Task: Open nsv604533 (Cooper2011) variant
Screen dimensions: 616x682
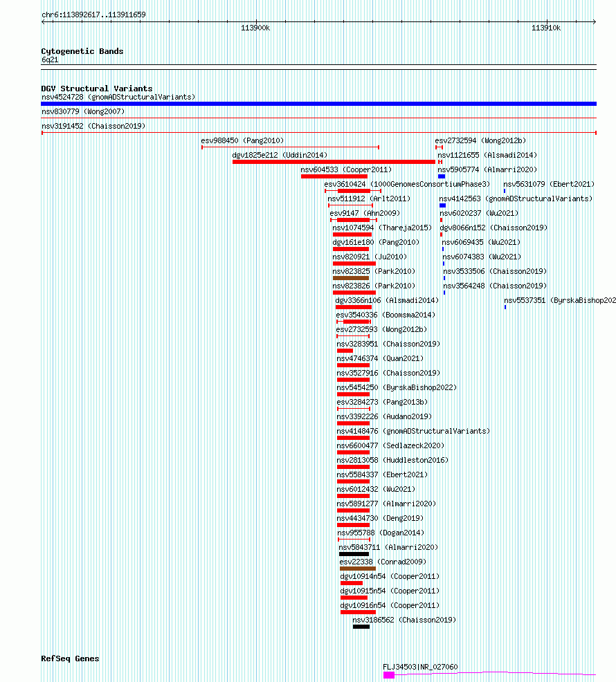Action: coord(346,169)
